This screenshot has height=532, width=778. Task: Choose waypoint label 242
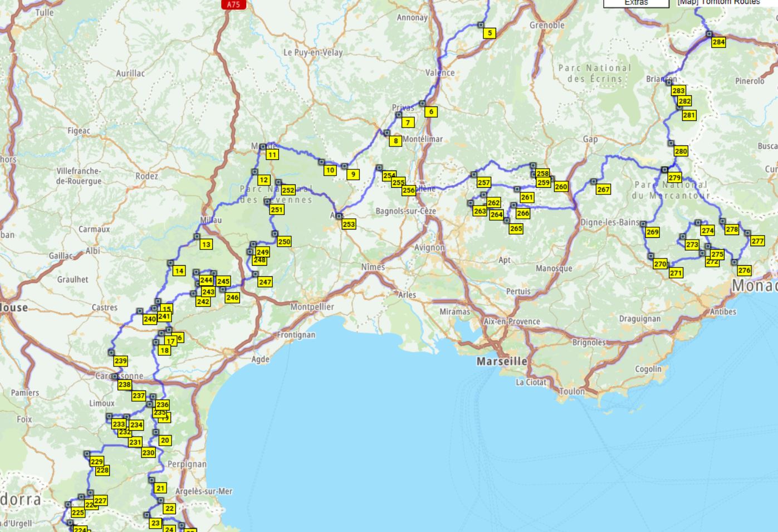[203, 301]
